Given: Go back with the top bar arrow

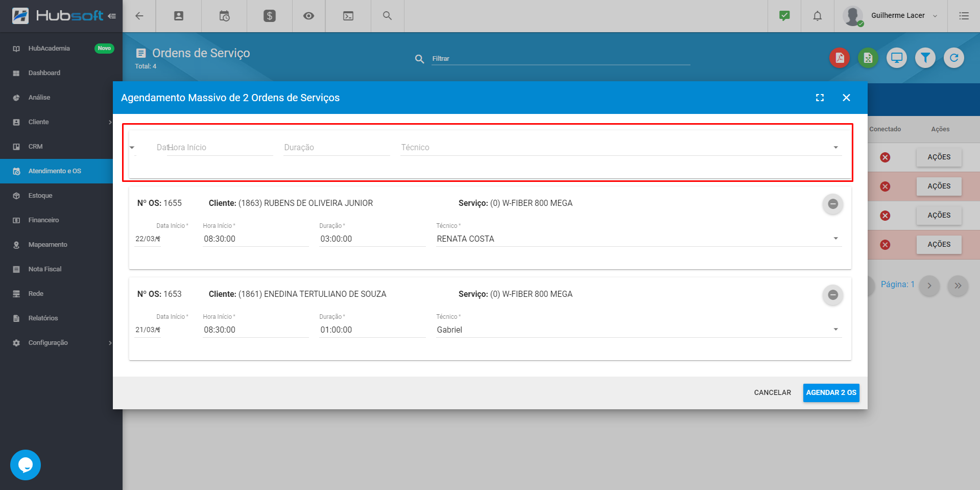Looking at the screenshot, I should tap(139, 16).
